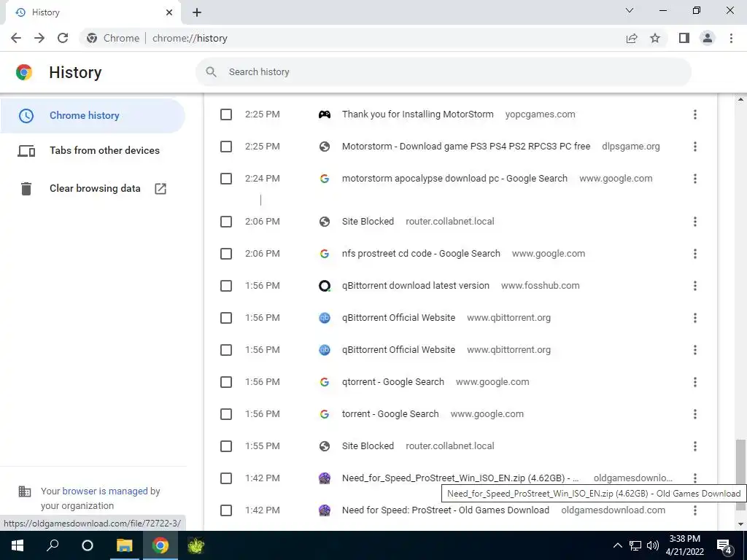Open the green app icon on taskbar
Image resolution: width=747 pixels, height=560 pixels.
click(x=196, y=545)
